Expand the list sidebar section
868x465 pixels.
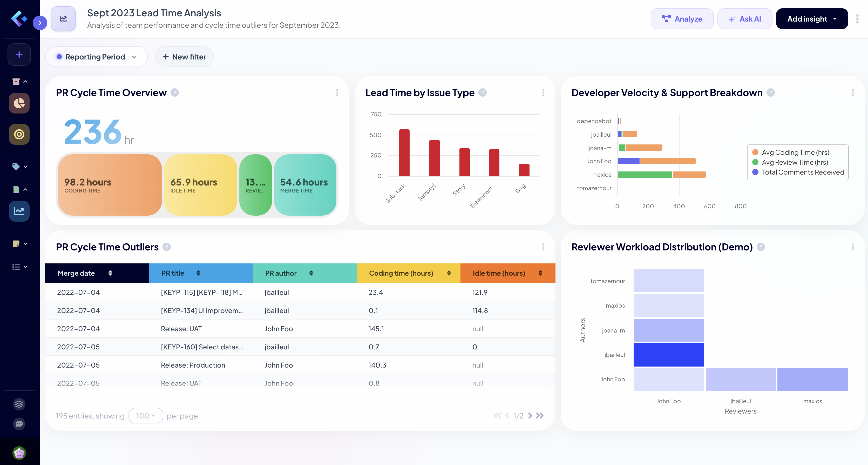(x=20, y=267)
